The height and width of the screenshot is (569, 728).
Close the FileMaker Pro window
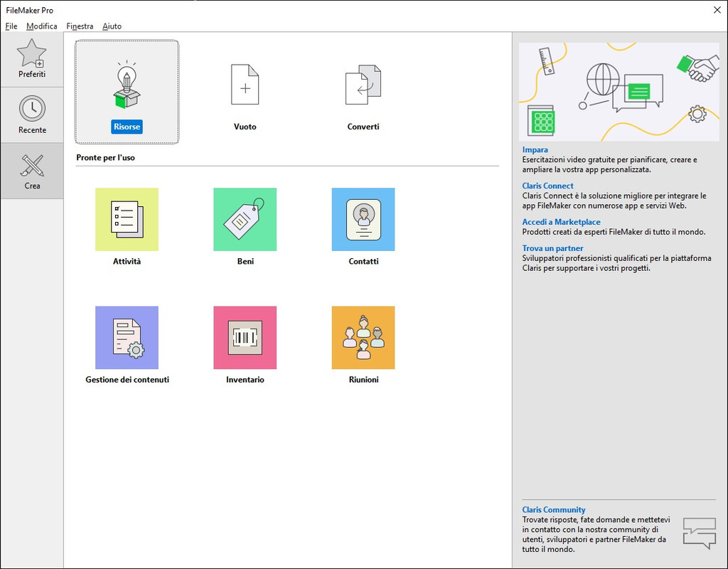717,10
